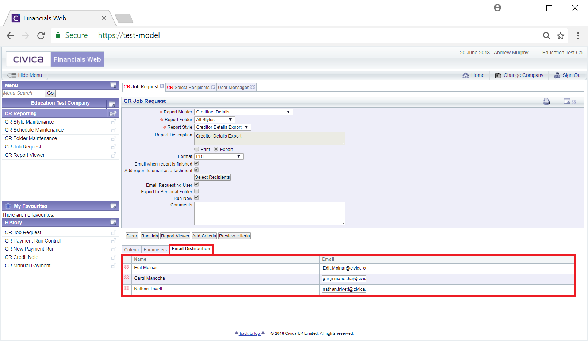Click the browser bookmark star icon
The height and width of the screenshot is (364, 588).
[561, 36]
